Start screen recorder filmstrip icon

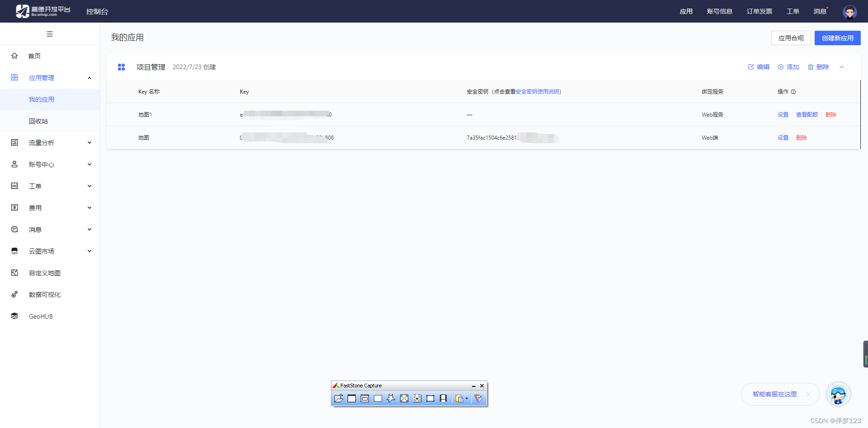(443, 398)
